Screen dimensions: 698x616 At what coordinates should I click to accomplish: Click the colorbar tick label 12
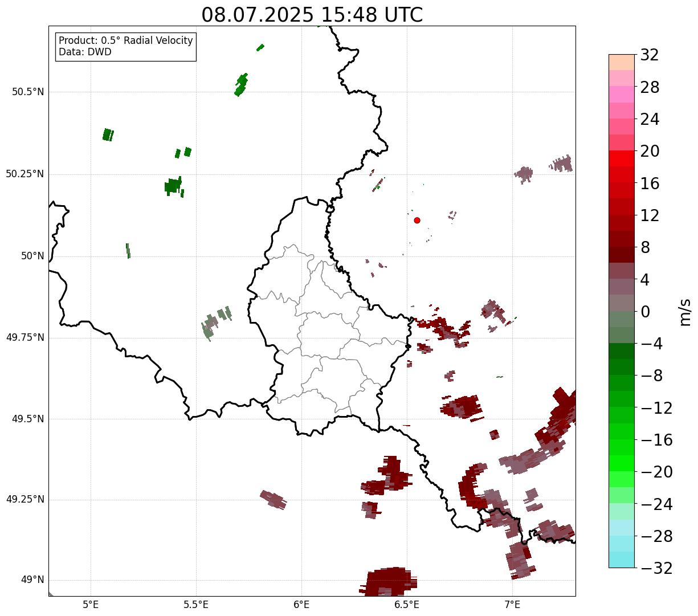(x=650, y=215)
